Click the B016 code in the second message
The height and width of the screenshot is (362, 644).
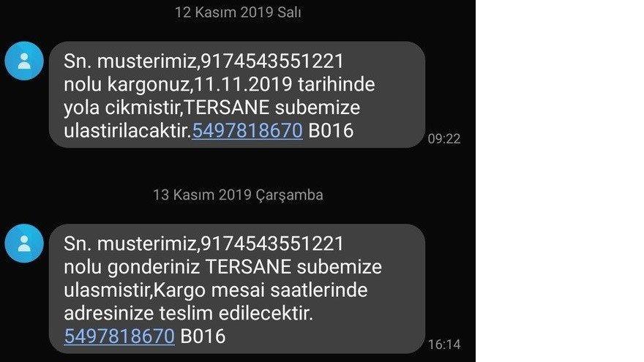[x=203, y=336]
